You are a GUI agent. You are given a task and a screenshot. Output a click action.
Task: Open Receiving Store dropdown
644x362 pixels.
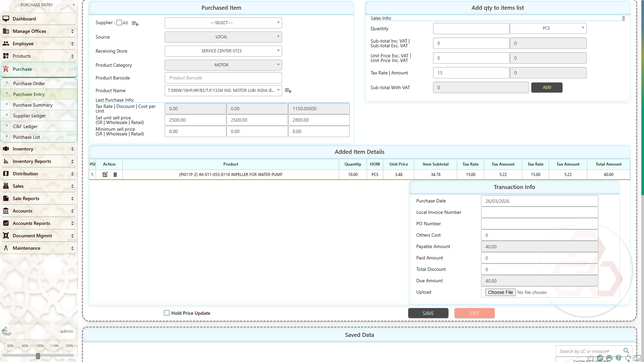223,51
